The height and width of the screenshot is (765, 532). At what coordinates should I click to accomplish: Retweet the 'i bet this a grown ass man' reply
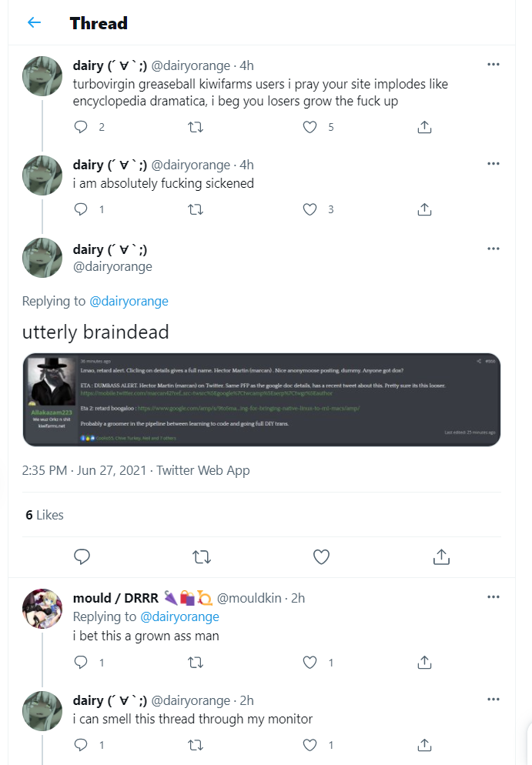click(x=196, y=663)
